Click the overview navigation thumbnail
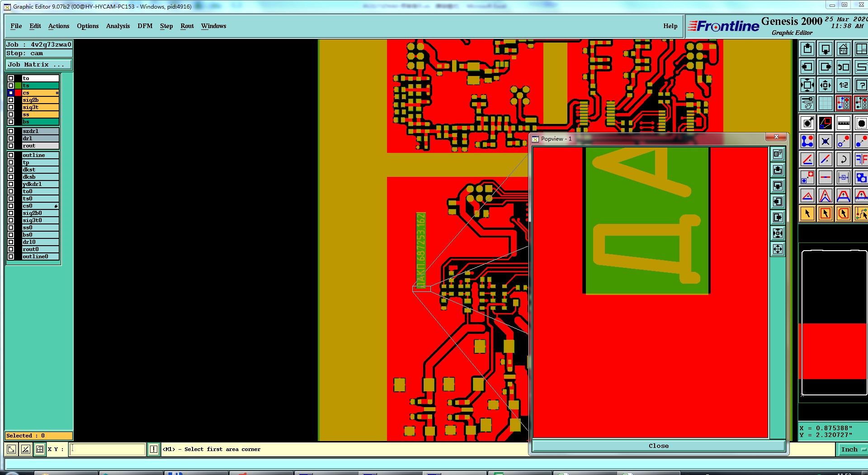868x475 pixels. [834, 322]
